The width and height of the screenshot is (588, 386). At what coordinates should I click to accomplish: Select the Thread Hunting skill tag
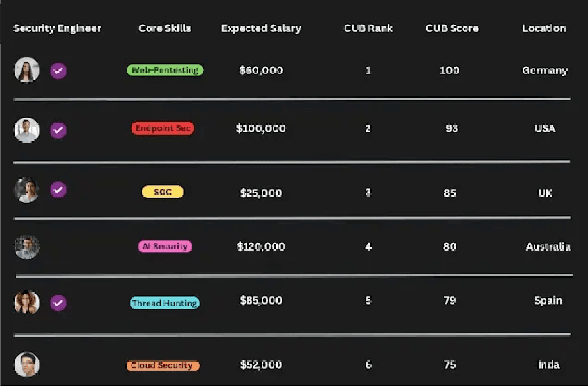165,303
